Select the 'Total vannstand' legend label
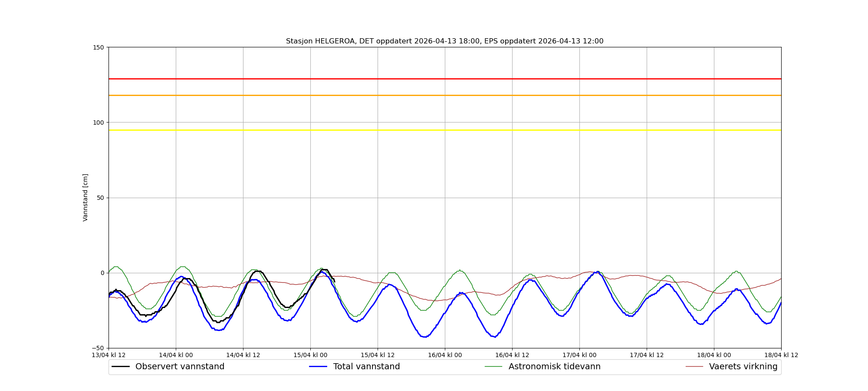The image size is (868, 391). coord(366,367)
